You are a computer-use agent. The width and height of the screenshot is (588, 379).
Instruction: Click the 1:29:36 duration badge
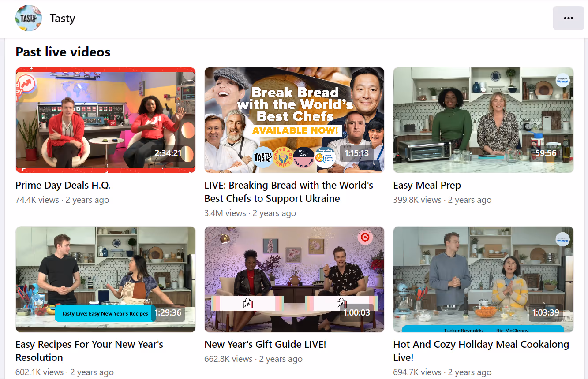click(168, 312)
